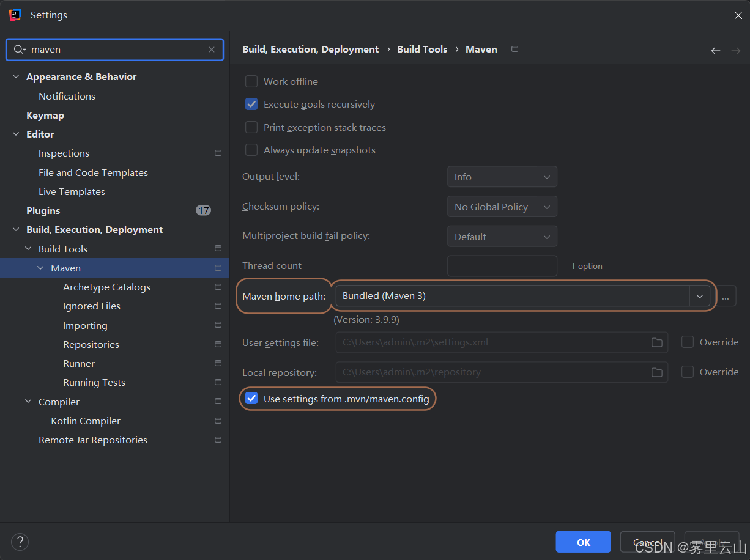Image resolution: width=750 pixels, height=560 pixels.
Task: Toggle Override for User settings file
Action: [688, 342]
